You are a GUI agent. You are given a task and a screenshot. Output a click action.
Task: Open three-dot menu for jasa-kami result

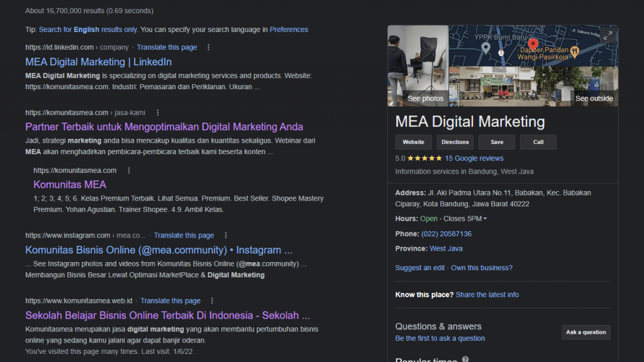pyautogui.click(x=158, y=112)
